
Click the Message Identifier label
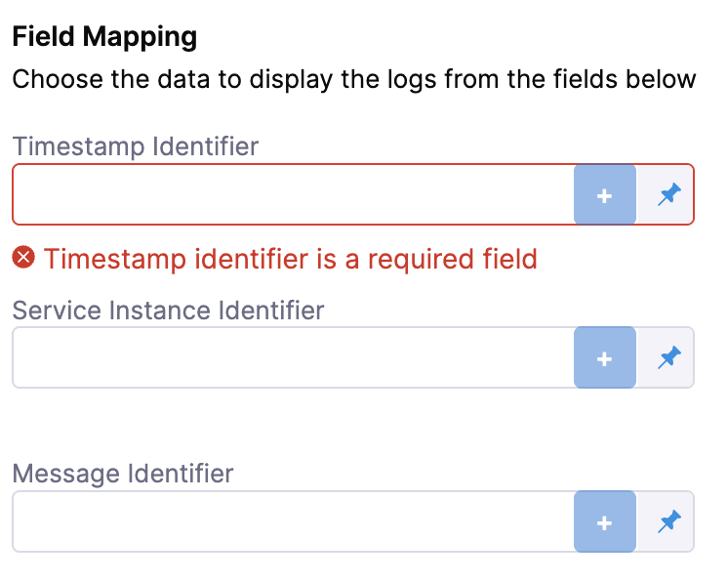click(x=123, y=475)
